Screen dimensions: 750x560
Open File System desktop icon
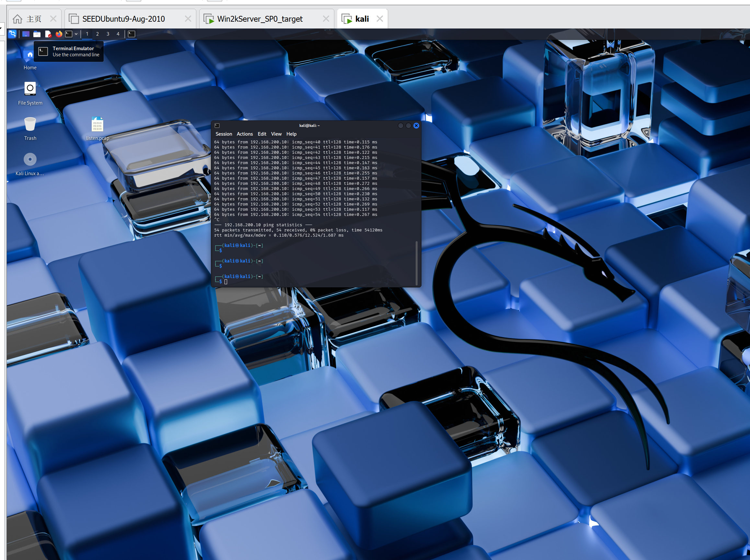click(x=30, y=89)
